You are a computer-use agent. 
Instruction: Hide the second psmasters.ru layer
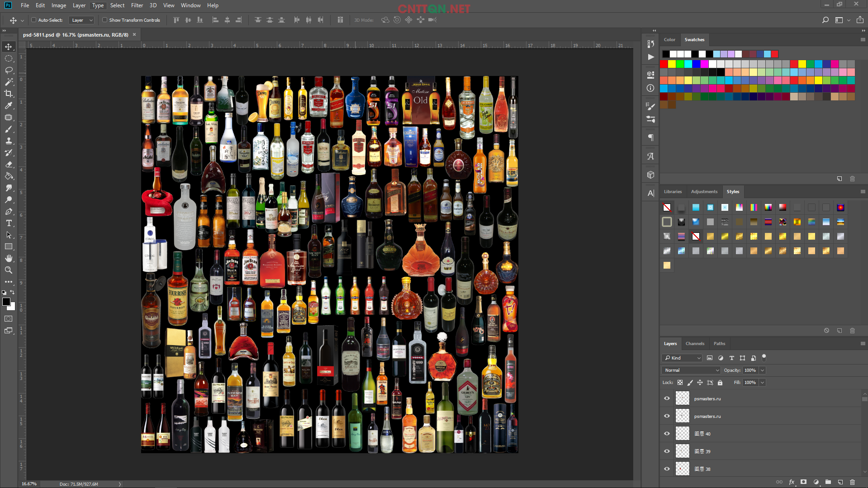pos(667,416)
